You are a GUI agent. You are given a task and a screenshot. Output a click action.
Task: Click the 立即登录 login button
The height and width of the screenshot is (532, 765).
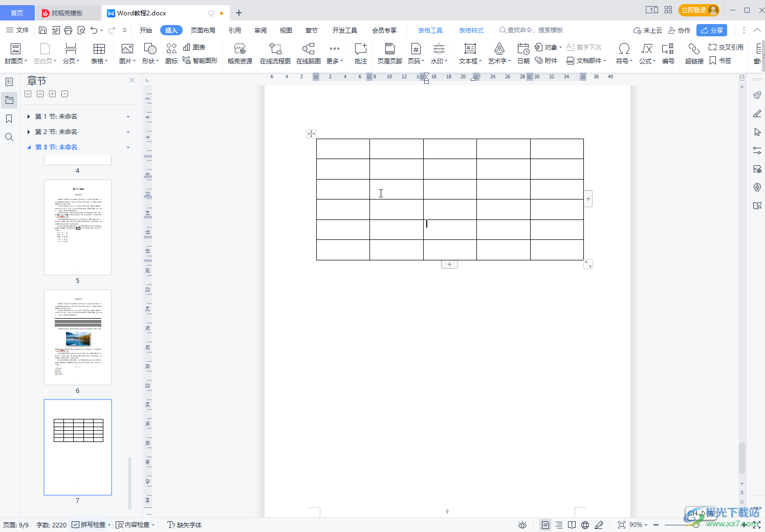[x=699, y=10]
